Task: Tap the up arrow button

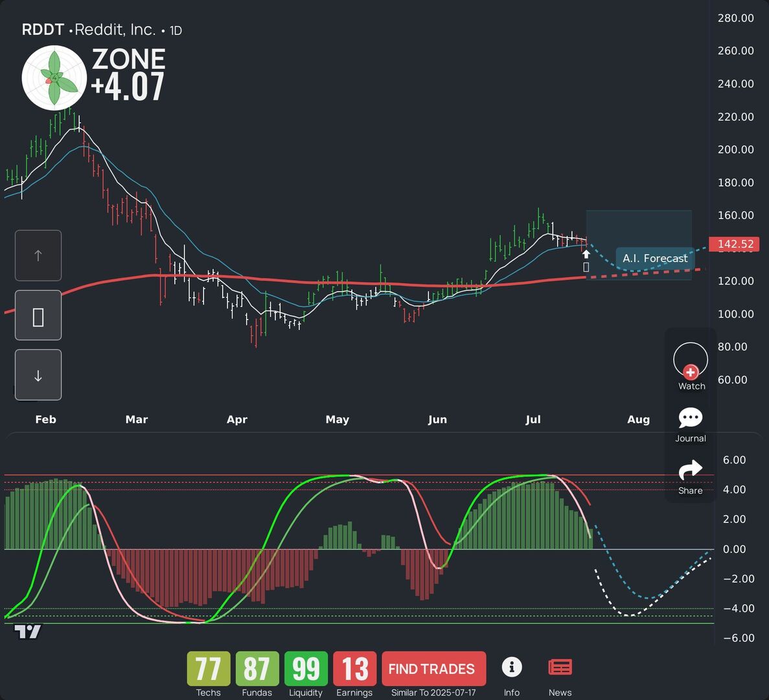Action: (38, 255)
